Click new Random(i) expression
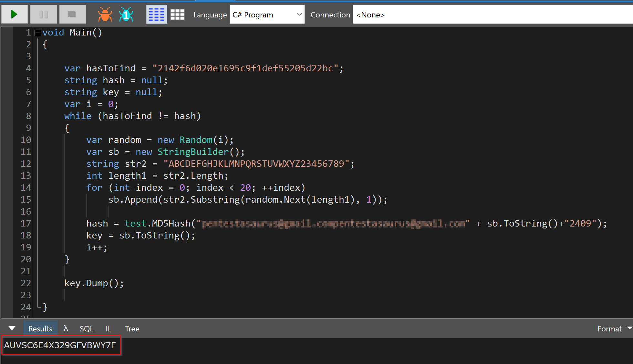Screen dimensions: 633x364 point(193,140)
